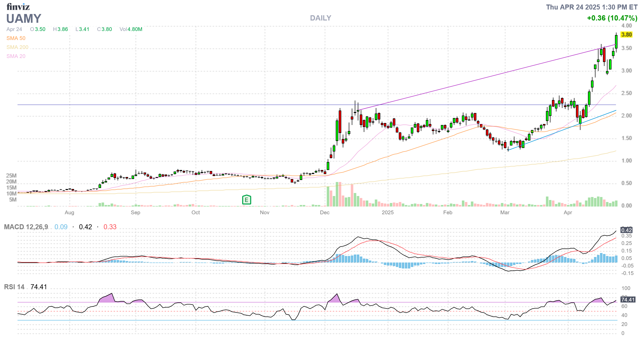Image resolution: width=644 pixels, height=341 pixels.
Task: Toggle the SMA 20 legend label
Action: [x=16, y=56]
